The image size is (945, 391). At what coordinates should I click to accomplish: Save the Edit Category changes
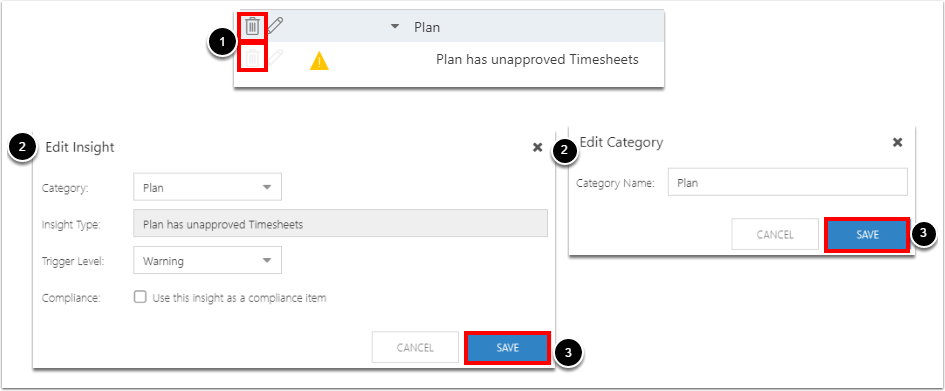[867, 235]
